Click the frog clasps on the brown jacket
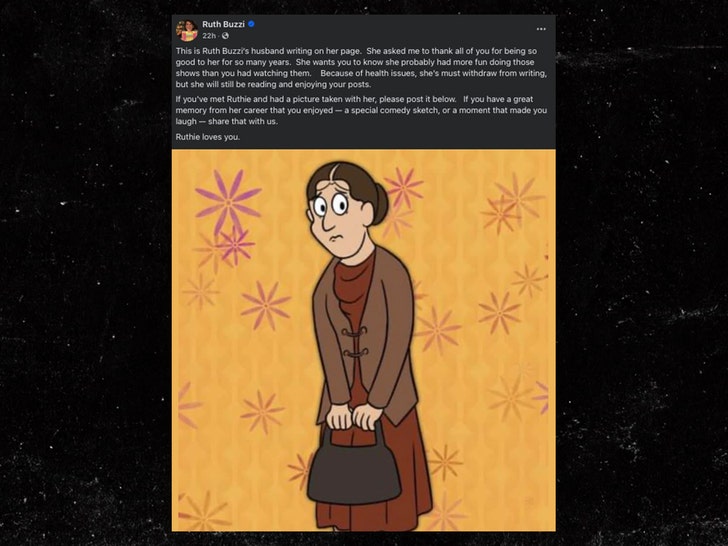The image size is (728, 546). click(x=355, y=342)
